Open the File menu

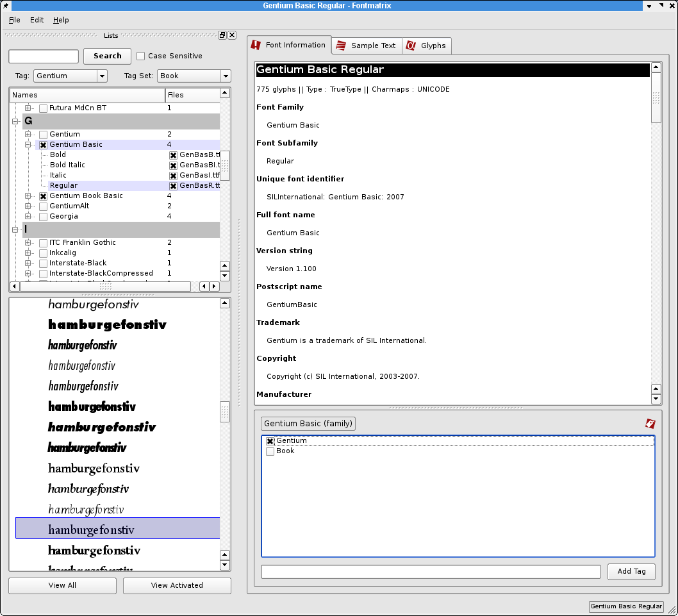[x=14, y=20]
